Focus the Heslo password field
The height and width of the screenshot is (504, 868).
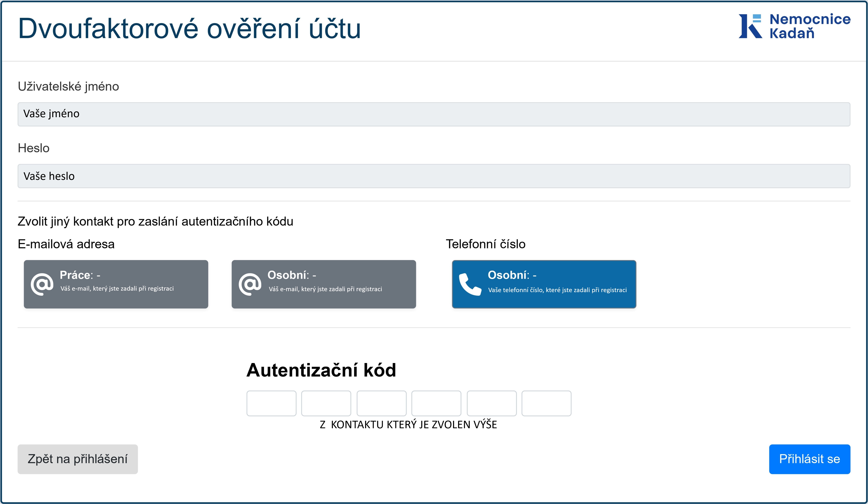point(434,176)
